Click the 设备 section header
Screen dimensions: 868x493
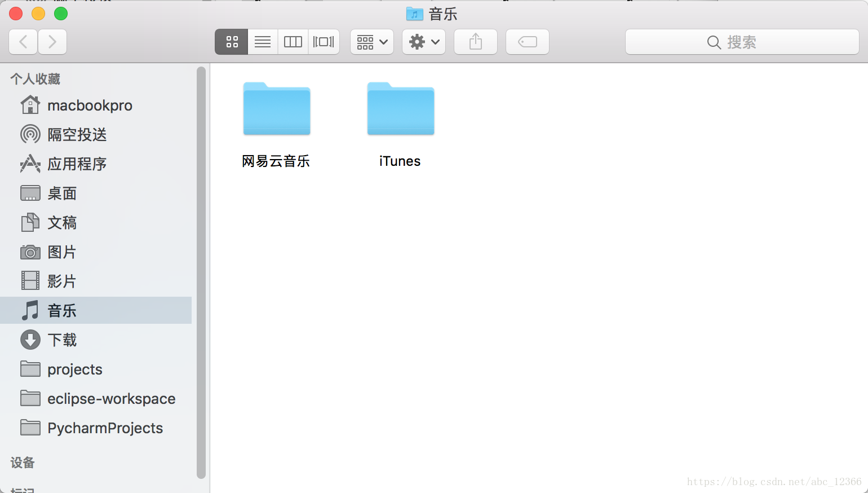coord(23,463)
